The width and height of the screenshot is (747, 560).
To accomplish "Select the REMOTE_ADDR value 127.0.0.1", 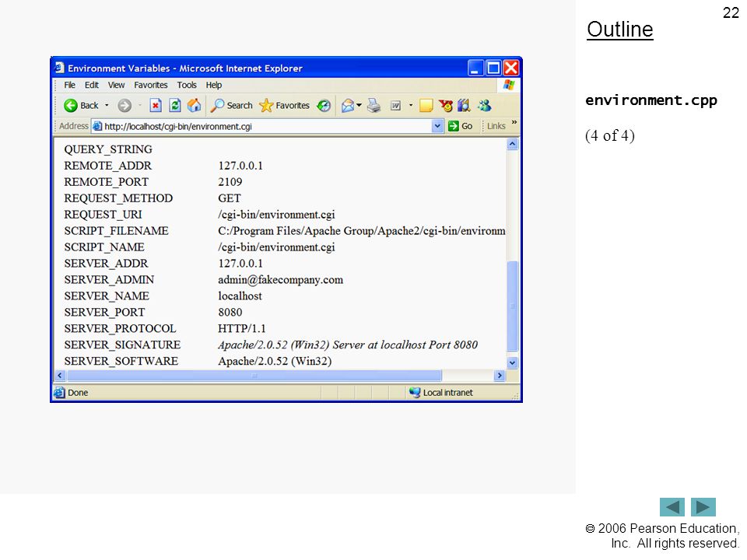I will point(240,166).
